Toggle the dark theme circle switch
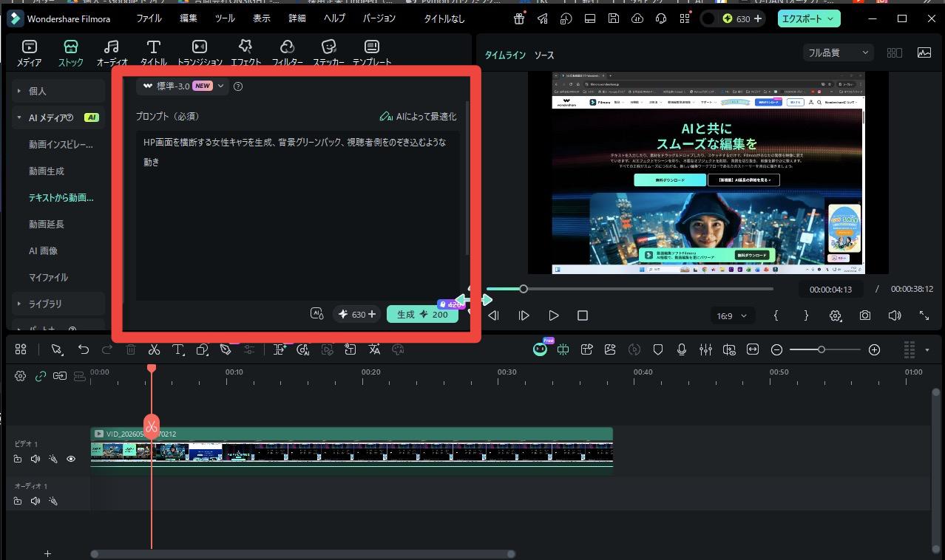Viewport: 945px width, 560px height. (x=708, y=18)
